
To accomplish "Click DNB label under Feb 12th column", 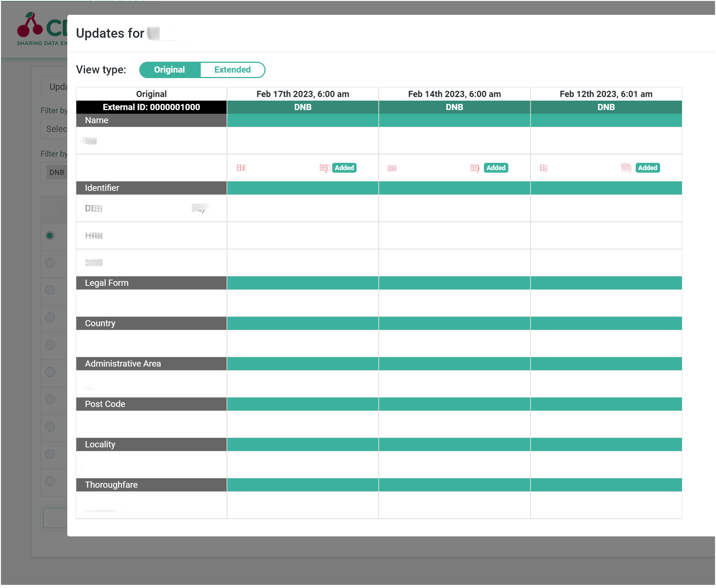I will (606, 107).
